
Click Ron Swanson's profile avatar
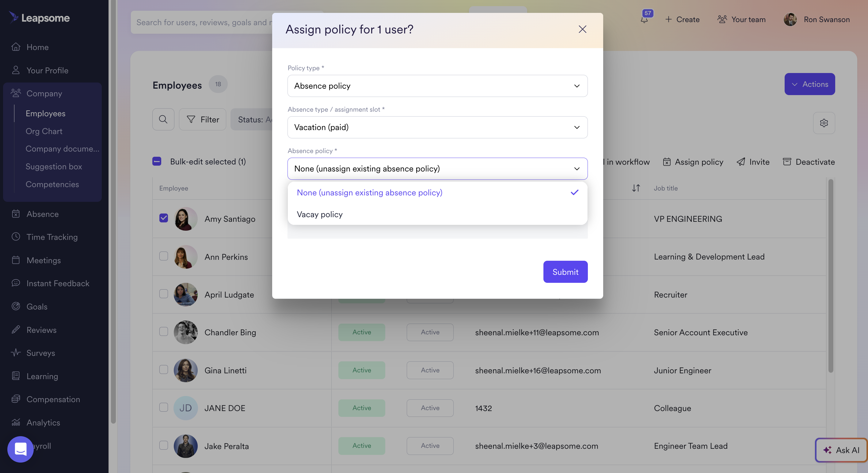click(x=790, y=19)
